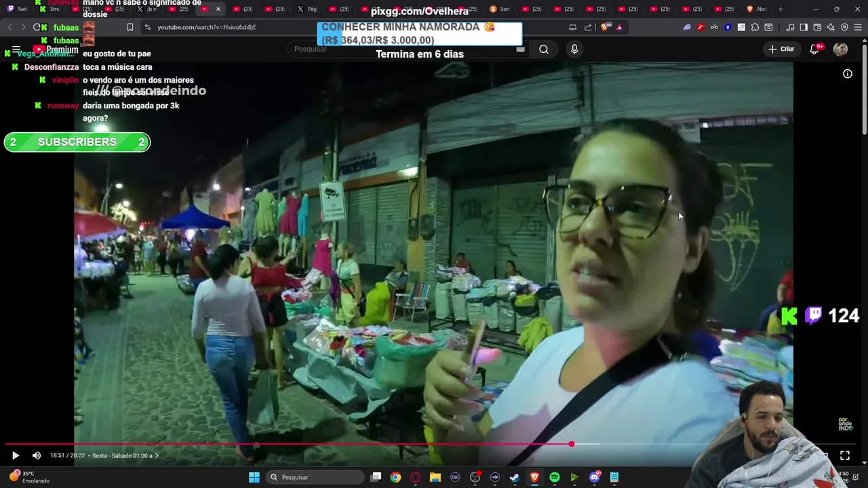Enter fullscreen video mode
Screen dimensions: 868x488
tap(845, 455)
